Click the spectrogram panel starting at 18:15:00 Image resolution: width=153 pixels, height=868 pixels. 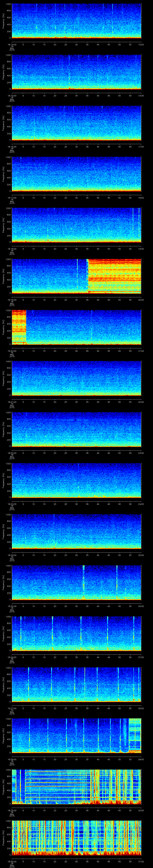click(x=77, y=72)
